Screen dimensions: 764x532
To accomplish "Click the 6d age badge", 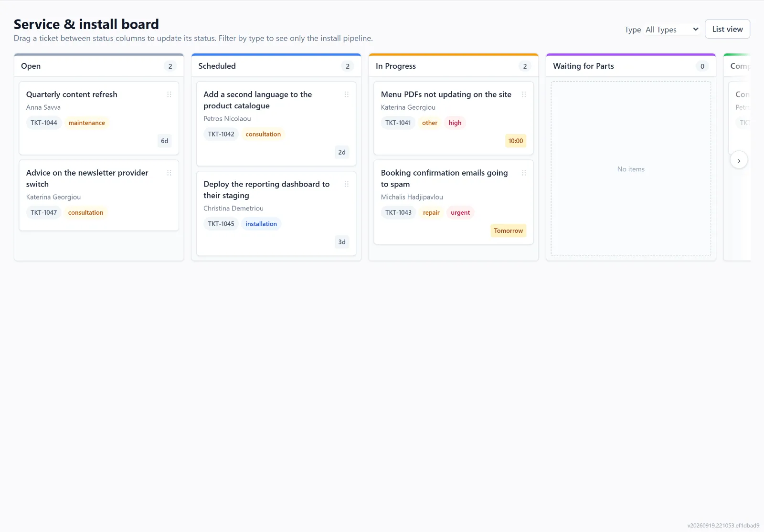I will tap(165, 141).
